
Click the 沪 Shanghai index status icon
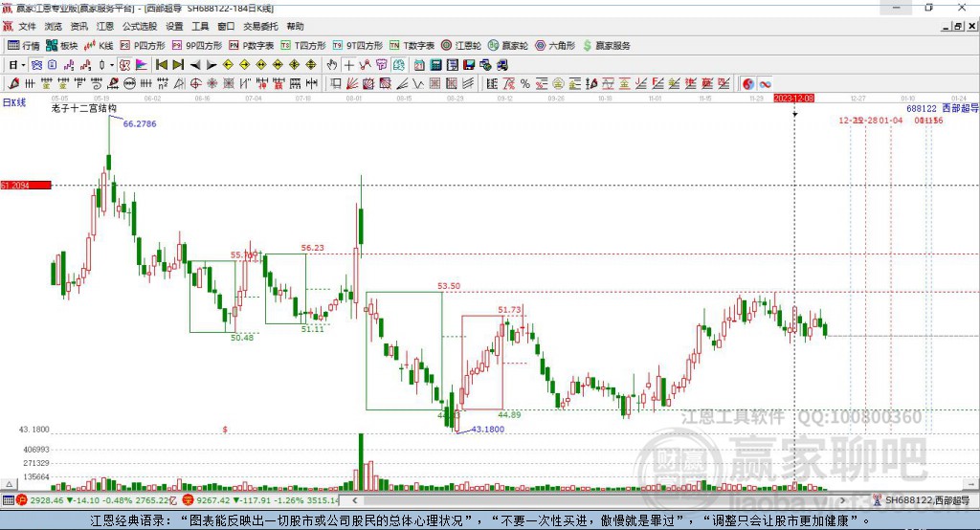(x=22, y=500)
